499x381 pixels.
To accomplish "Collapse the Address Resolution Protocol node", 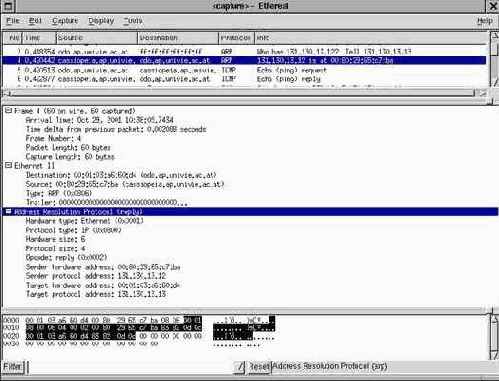I will pyautogui.click(x=8, y=212).
